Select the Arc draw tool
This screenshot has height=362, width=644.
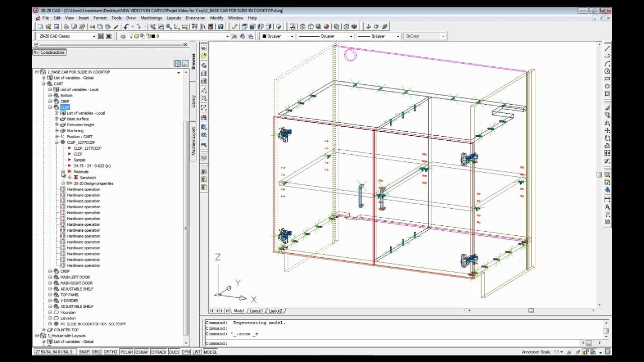607,64
